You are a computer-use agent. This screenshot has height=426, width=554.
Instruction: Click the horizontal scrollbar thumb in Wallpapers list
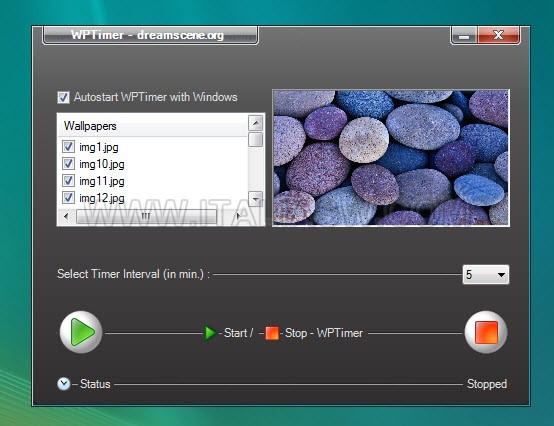146,216
